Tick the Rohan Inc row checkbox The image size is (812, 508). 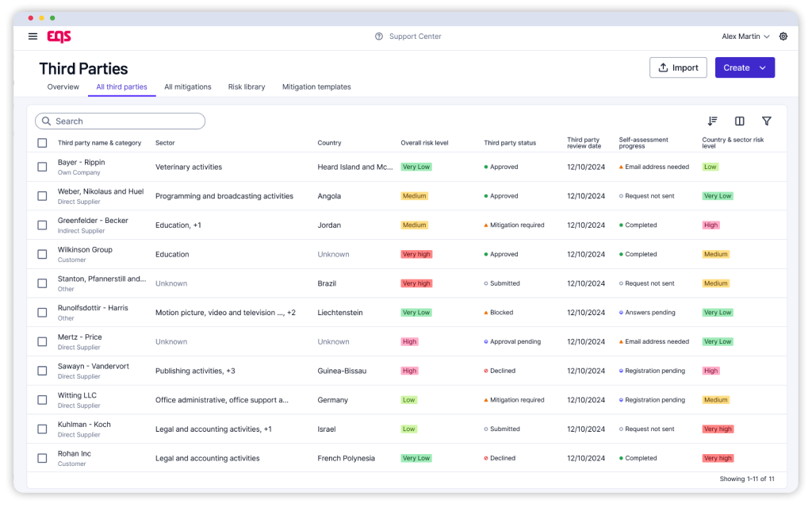[42, 458]
